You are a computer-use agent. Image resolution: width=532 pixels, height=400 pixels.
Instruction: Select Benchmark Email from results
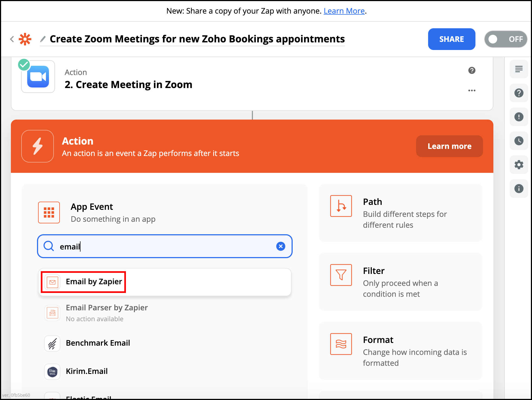pyautogui.click(x=98, y=343)
